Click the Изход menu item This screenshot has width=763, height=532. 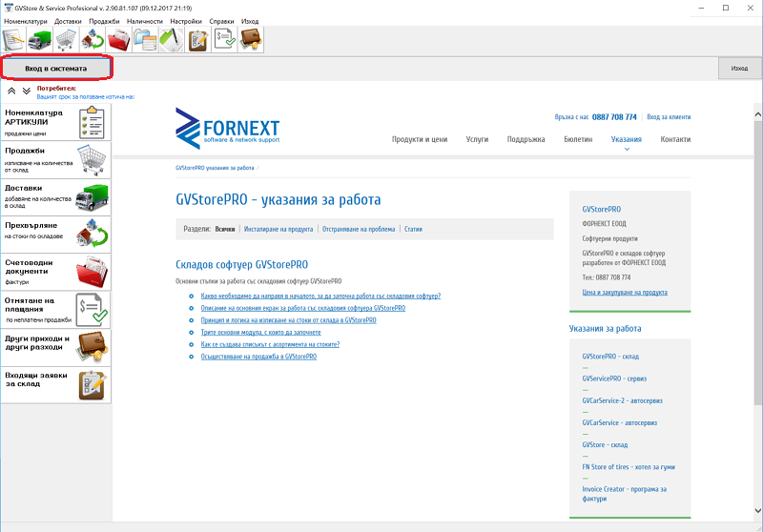pos(250,21)
